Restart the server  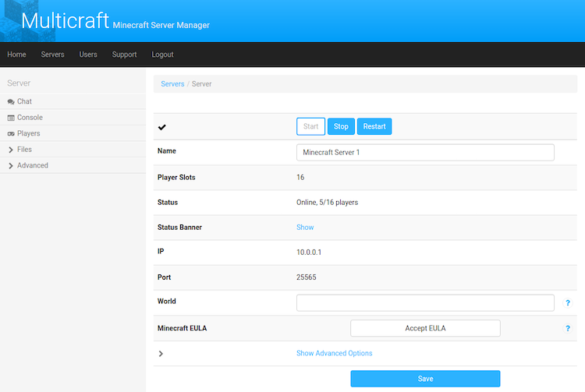tap(374, 126)
